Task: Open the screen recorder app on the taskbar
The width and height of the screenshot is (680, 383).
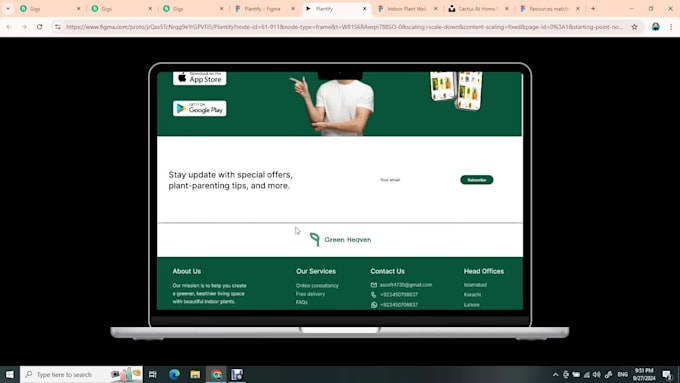Action: pos(237,374)
